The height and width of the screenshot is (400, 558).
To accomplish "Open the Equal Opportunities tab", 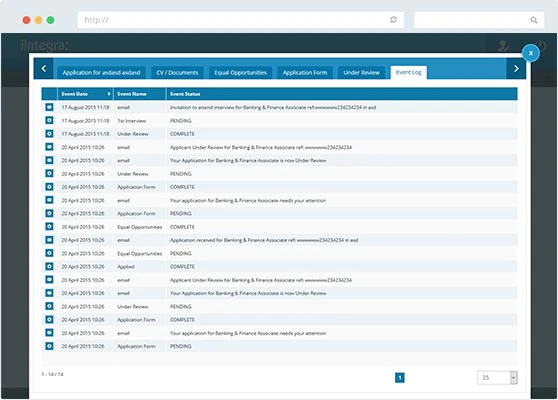I will [x=240, y=73].
